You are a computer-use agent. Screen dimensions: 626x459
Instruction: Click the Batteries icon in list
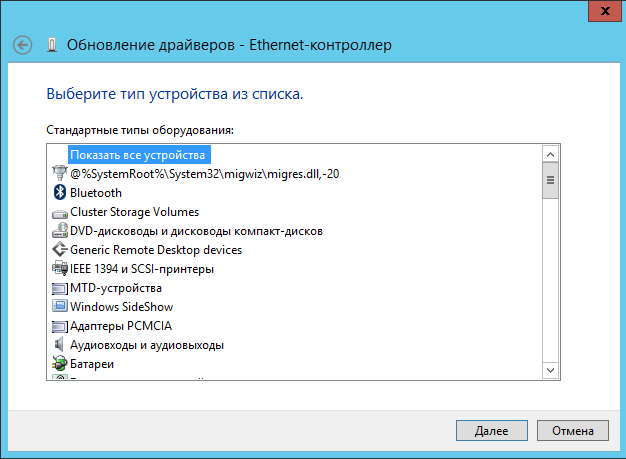pos(59,364)
